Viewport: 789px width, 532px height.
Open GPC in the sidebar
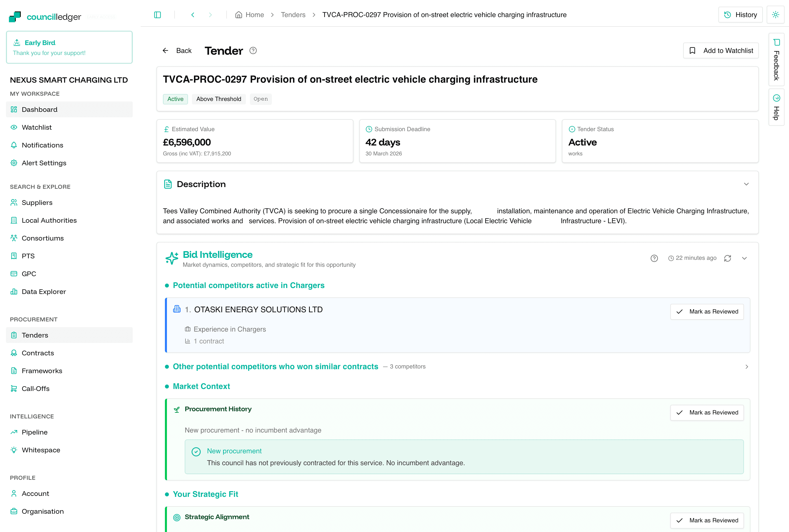pyautogui.click(x=69, y=274)
